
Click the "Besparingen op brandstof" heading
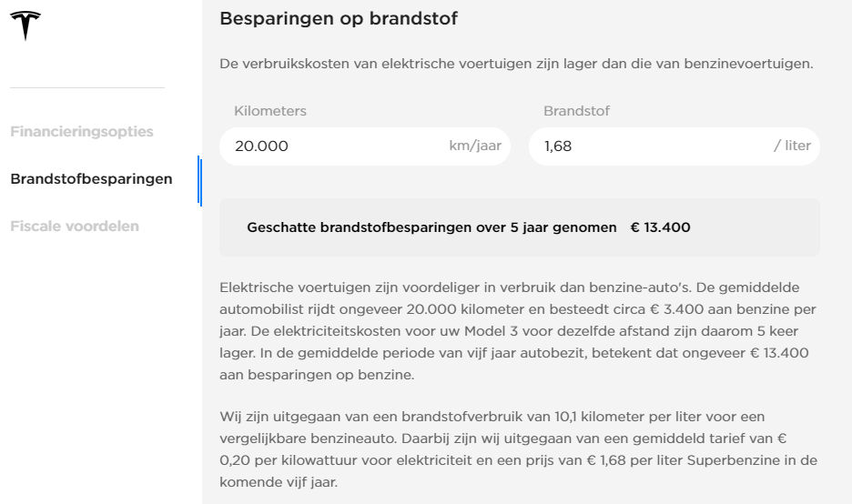339,18
